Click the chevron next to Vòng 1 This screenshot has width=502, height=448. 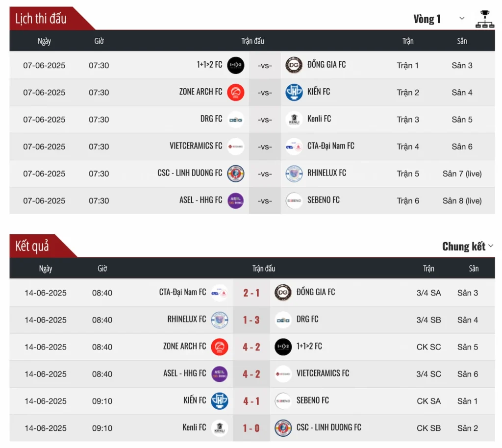[462, 18]
